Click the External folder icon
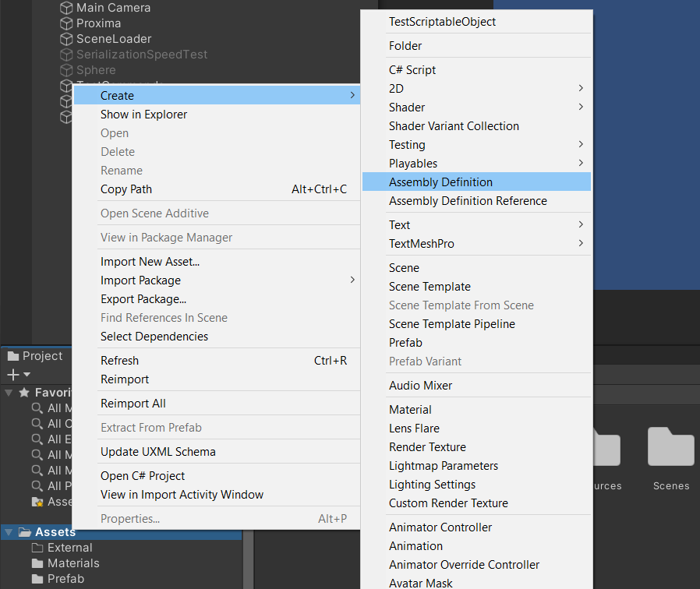700x589 pixels. pyautogui.click(x=37, y=547)
